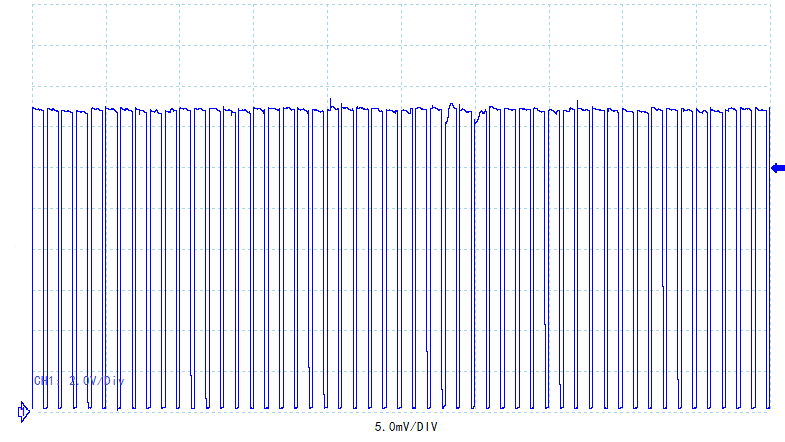Click the 'Div' text in CH1 label

(x=114, y=381)
